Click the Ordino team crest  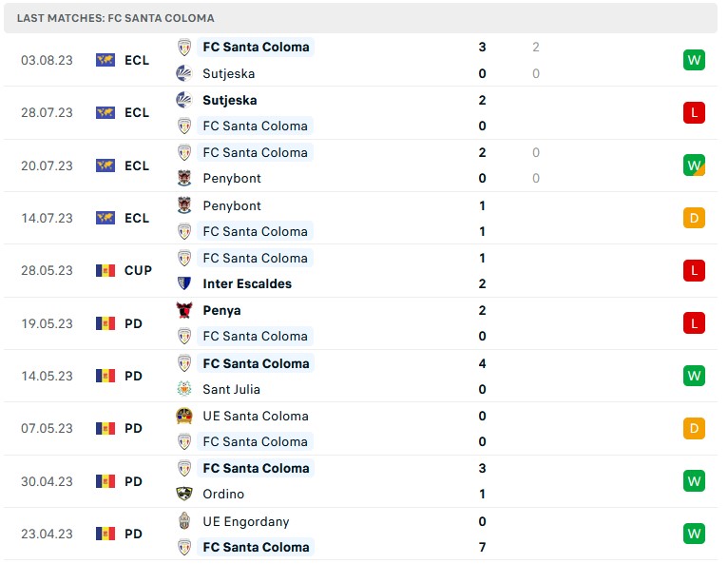click(184, 494)
